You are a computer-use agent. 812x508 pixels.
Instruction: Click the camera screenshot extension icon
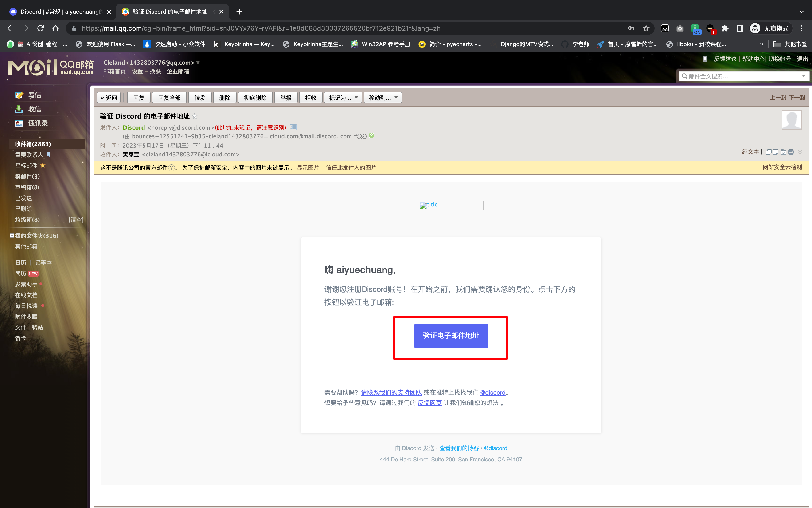[680, 28]
